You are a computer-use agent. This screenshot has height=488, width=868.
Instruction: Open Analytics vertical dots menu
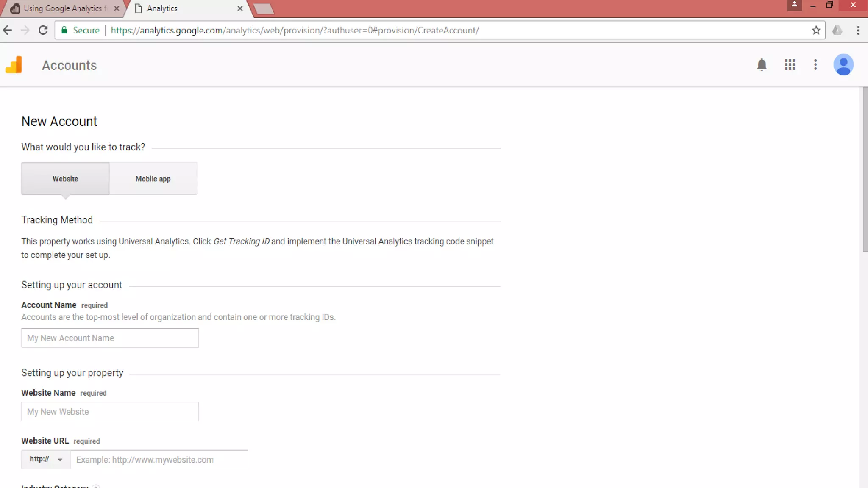(815, 65)
